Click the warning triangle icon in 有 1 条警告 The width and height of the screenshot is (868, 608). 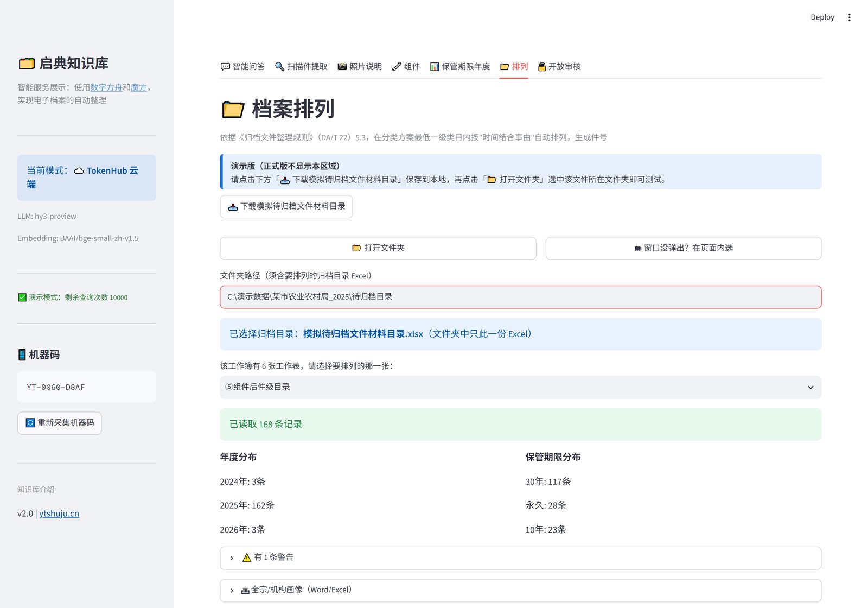tap(247, 558)
